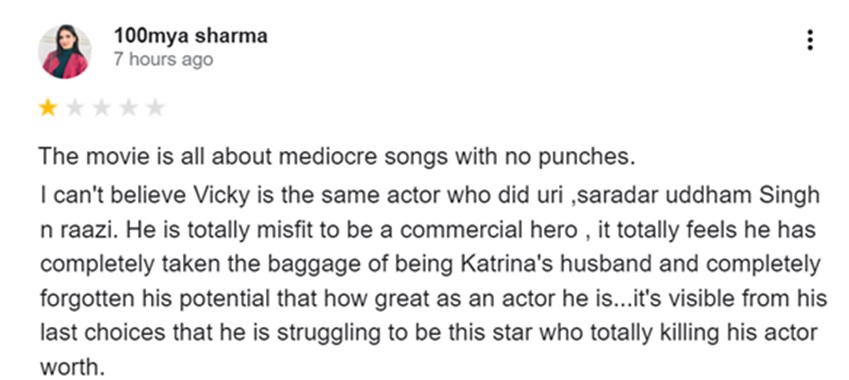Click the second grey rating star
This screenshot has height=380, width=849.
point(75,108)
